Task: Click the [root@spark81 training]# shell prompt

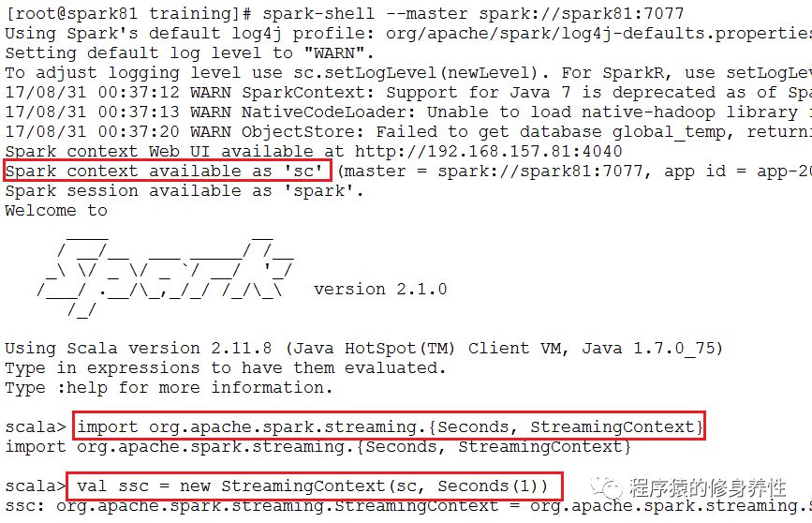Action: click(x=128, y=13)
